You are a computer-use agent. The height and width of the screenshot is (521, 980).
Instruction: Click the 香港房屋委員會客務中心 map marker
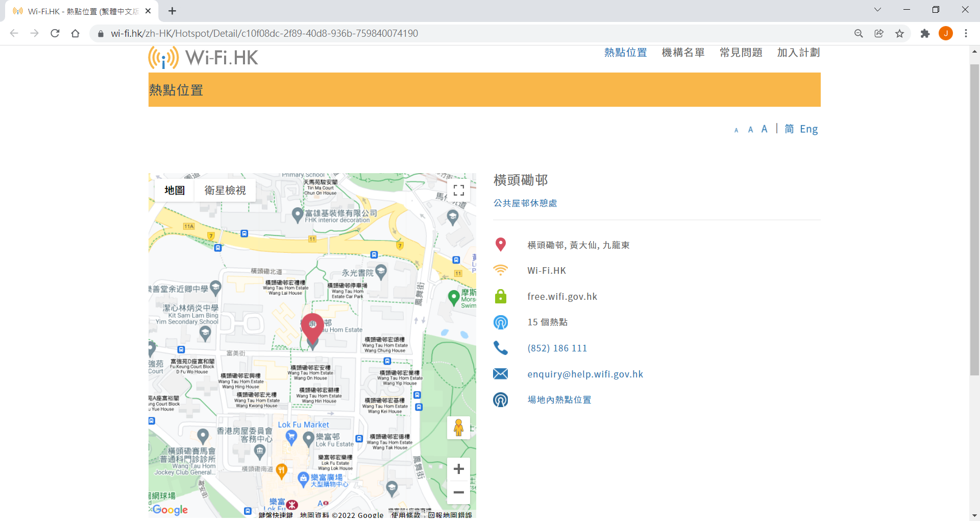pos(260,452)
